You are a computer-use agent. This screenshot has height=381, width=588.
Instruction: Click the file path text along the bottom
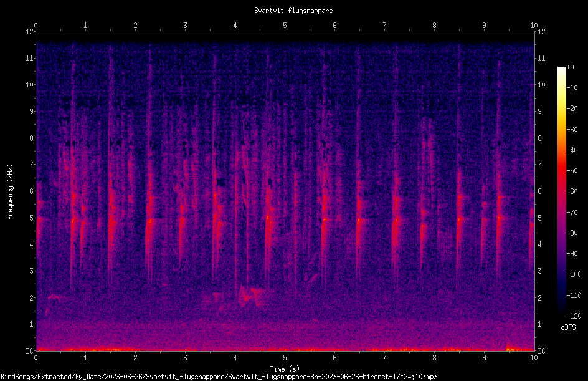[219, 377]
